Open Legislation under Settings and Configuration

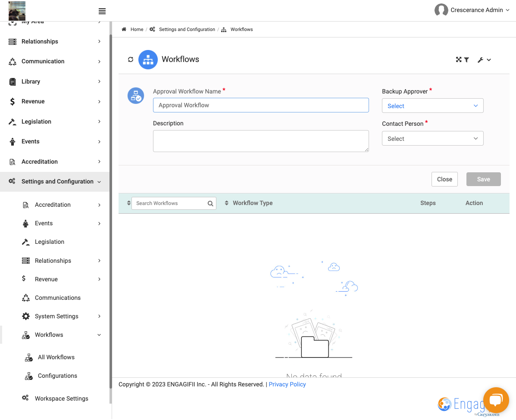coord(50,242)
